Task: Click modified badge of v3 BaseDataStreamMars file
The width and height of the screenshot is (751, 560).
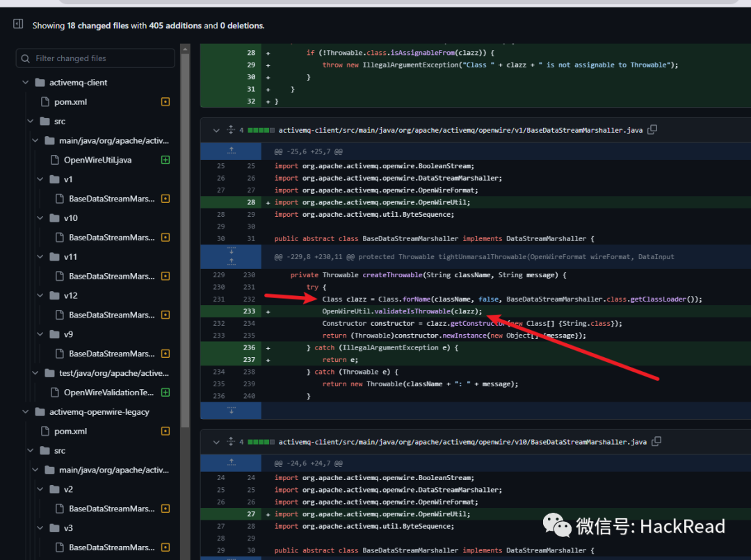Action: click(165, 547)
